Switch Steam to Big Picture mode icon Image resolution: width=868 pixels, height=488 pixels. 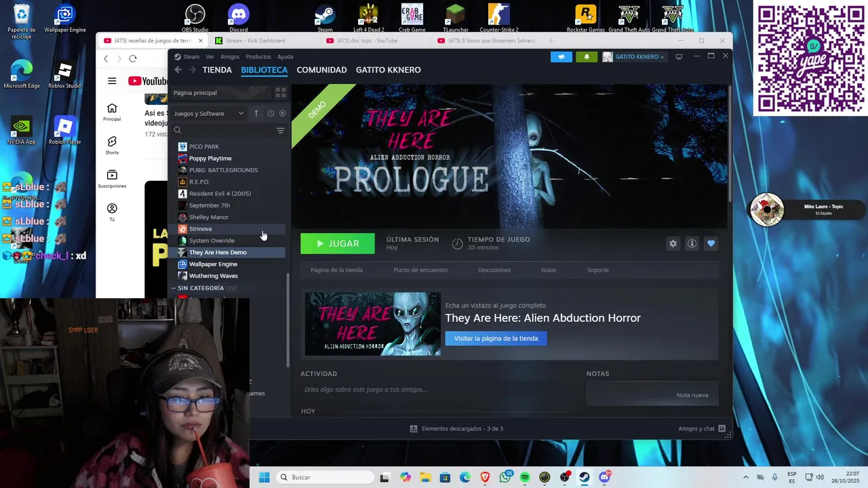(679, 57)
